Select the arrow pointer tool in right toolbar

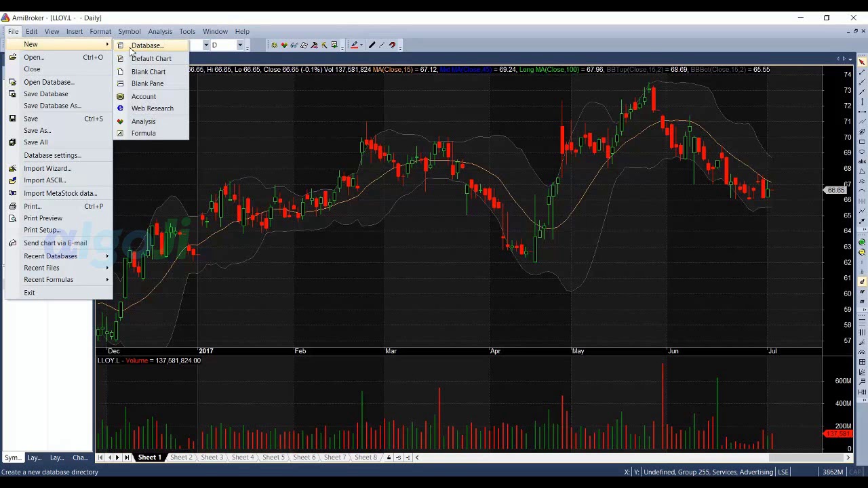(862, 62)
